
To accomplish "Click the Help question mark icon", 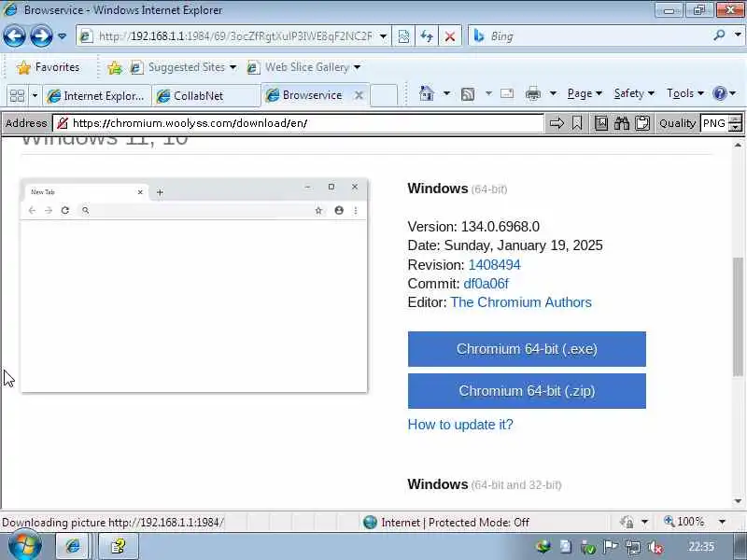I will tap(719, 93).
